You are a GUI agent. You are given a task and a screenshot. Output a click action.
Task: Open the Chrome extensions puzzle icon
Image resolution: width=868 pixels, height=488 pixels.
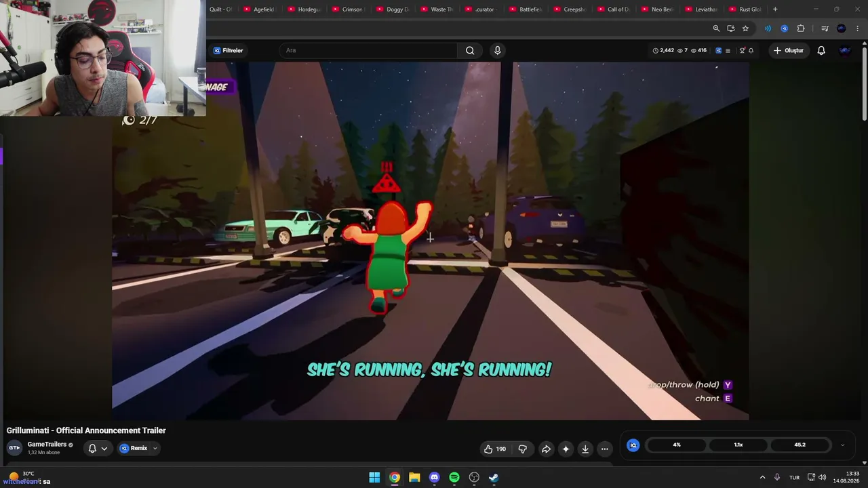coord(801,28)
